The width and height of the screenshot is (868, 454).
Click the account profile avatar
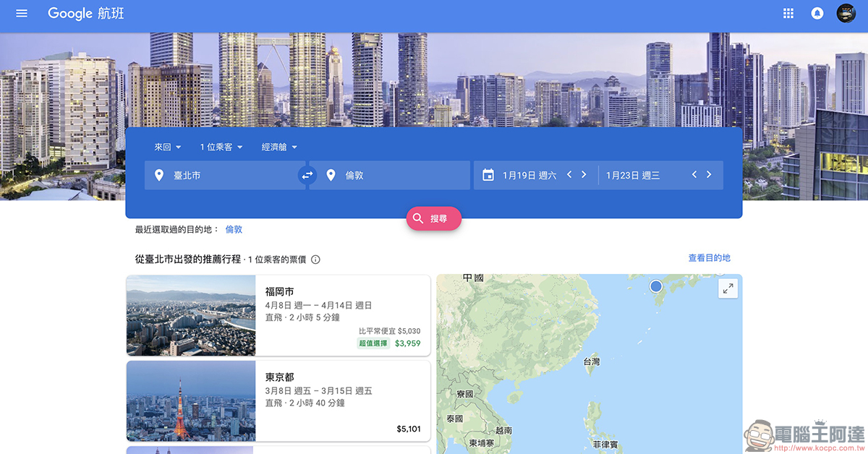(846, 13)
